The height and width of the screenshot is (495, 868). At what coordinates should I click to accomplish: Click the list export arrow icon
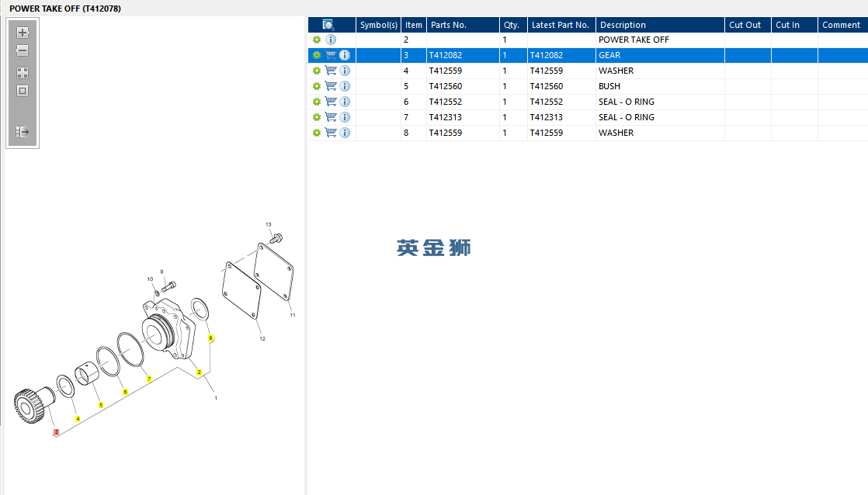click(23, 132)
